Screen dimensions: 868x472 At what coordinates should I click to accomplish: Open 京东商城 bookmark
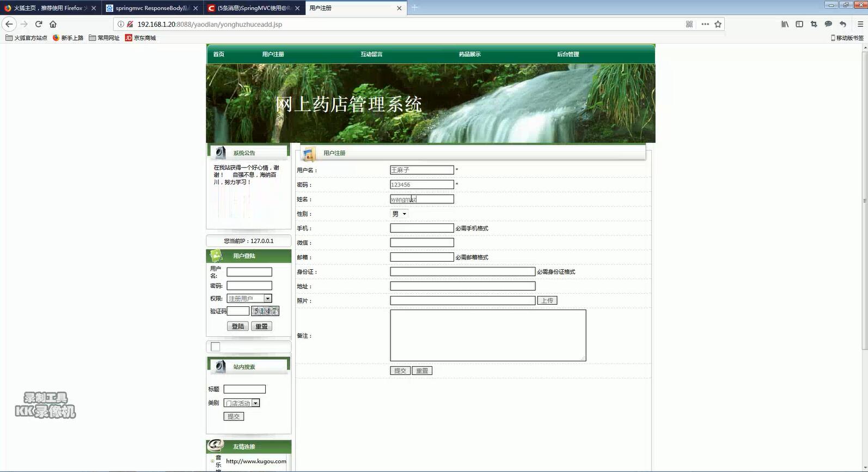pyautogui.click(x=140, y=38)
